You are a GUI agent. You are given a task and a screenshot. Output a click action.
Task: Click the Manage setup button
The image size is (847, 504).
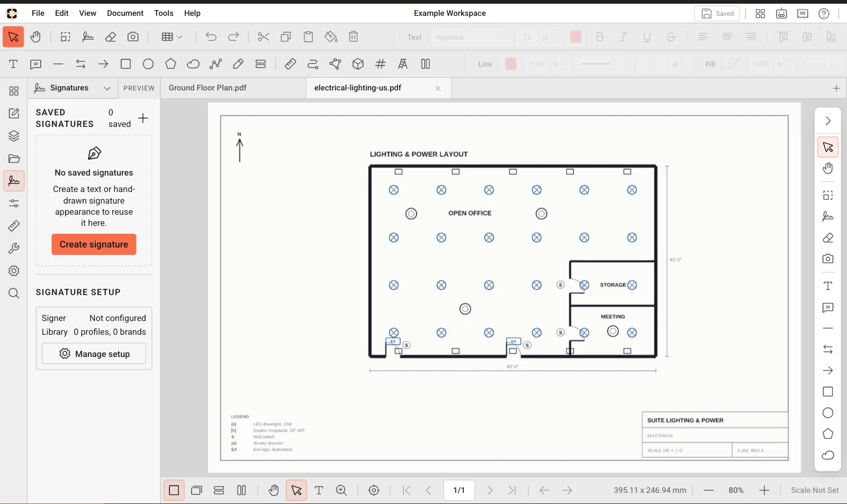[x=94, y=354]
